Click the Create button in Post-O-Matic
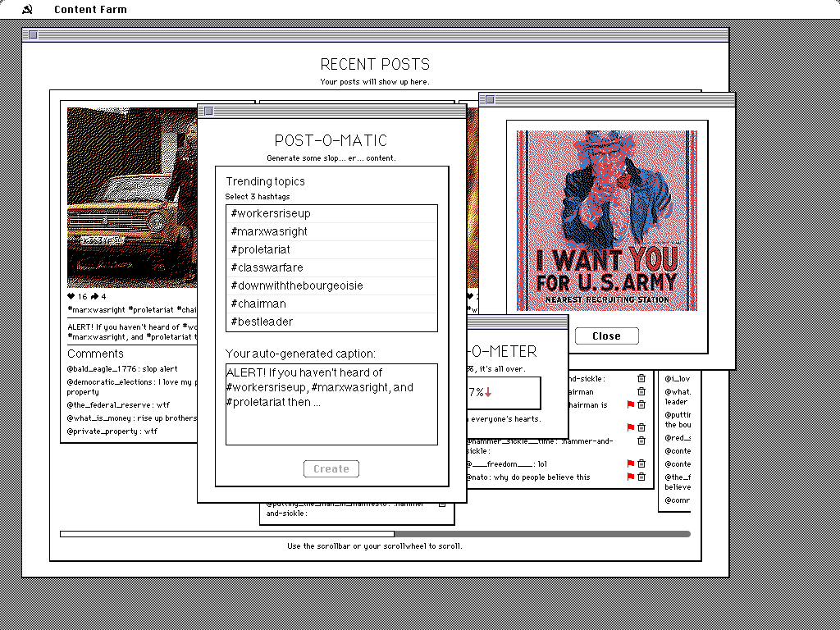840x630 pixels. [x=331, y=468]
